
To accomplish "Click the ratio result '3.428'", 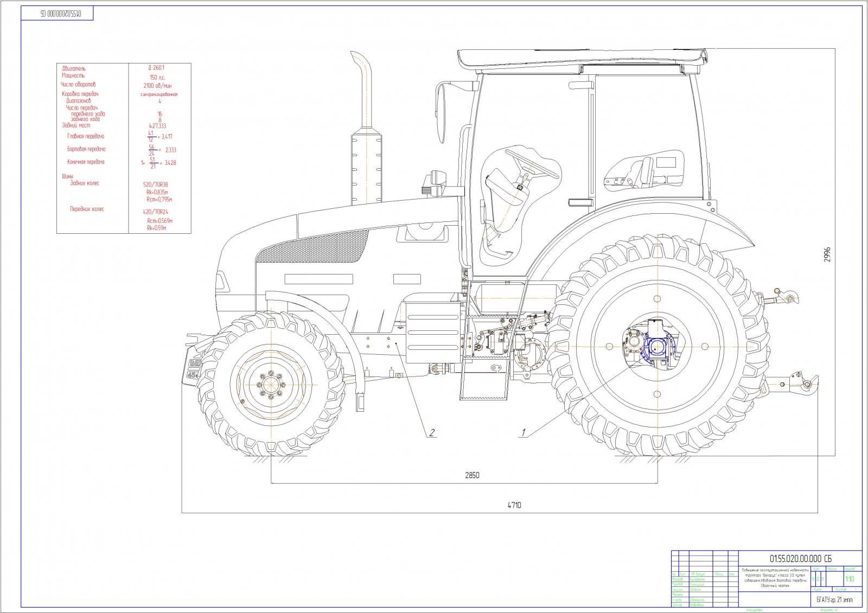I will 170,163.
